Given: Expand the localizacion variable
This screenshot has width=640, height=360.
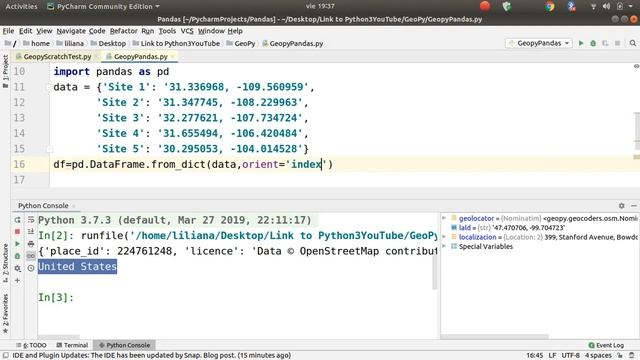Looking at the screenshot, I should coord(444,237).
